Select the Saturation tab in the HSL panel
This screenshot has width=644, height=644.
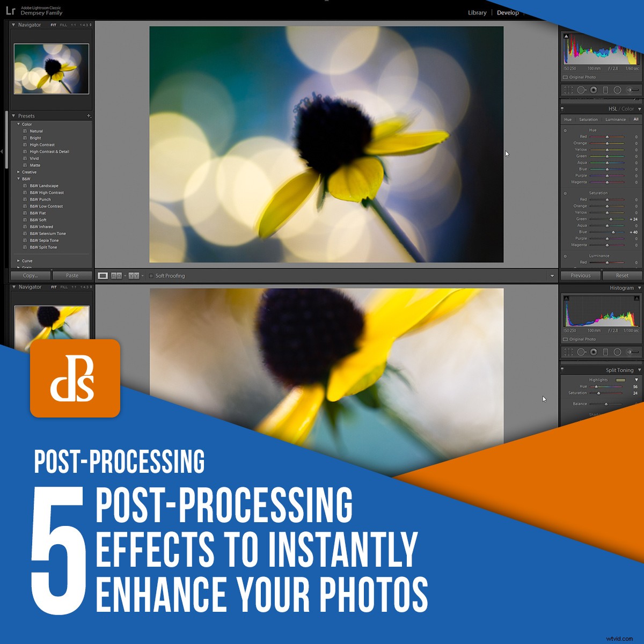(x=588, y=120)
